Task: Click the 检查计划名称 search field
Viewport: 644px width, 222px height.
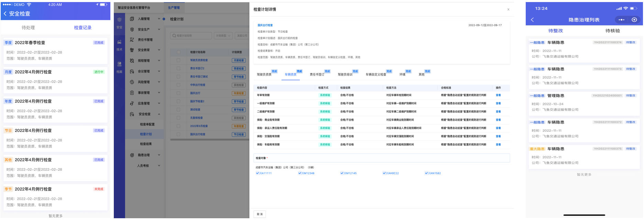Action: coord(191,36)
